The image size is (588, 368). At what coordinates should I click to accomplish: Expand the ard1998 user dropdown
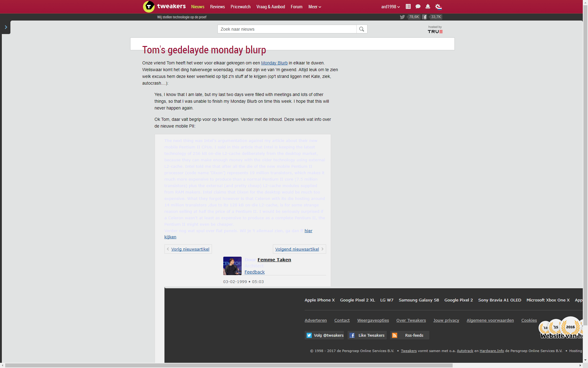tap(390, 7)
